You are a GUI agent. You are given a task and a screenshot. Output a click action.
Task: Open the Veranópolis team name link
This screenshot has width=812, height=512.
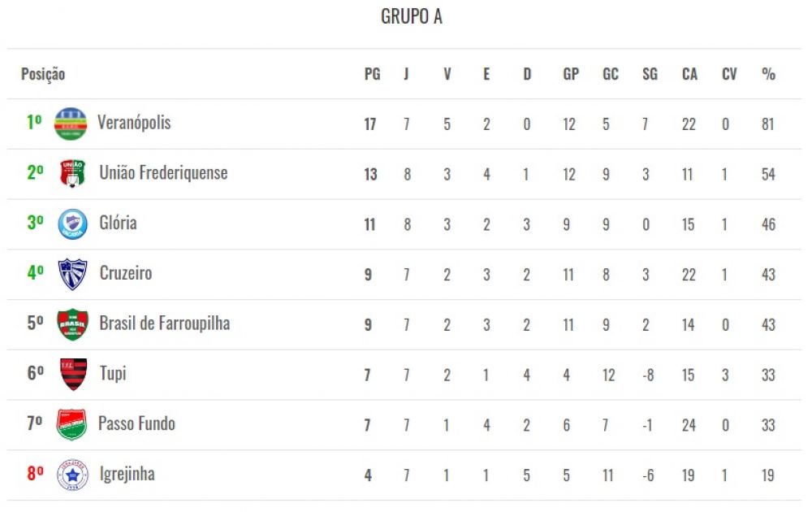point(134,123)
